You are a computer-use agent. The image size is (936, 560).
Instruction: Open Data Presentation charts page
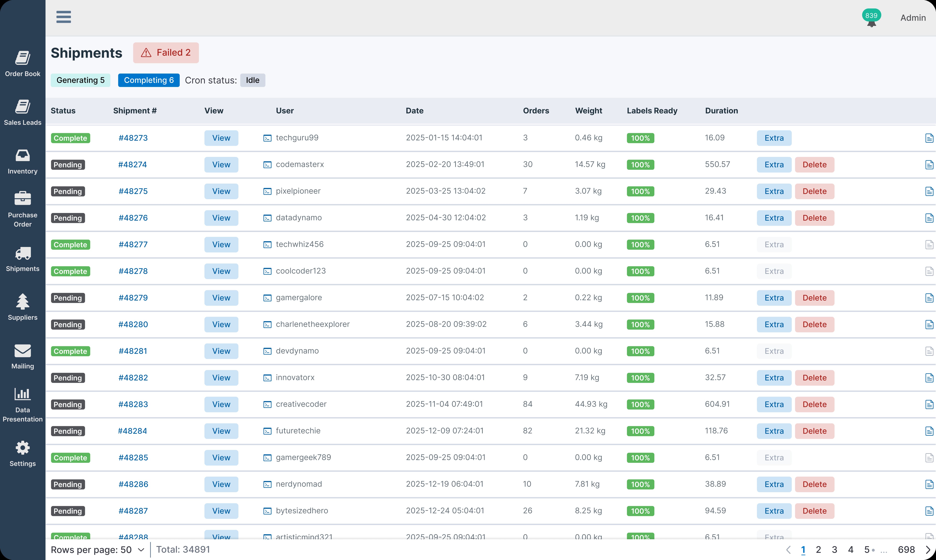click(23, 404)
